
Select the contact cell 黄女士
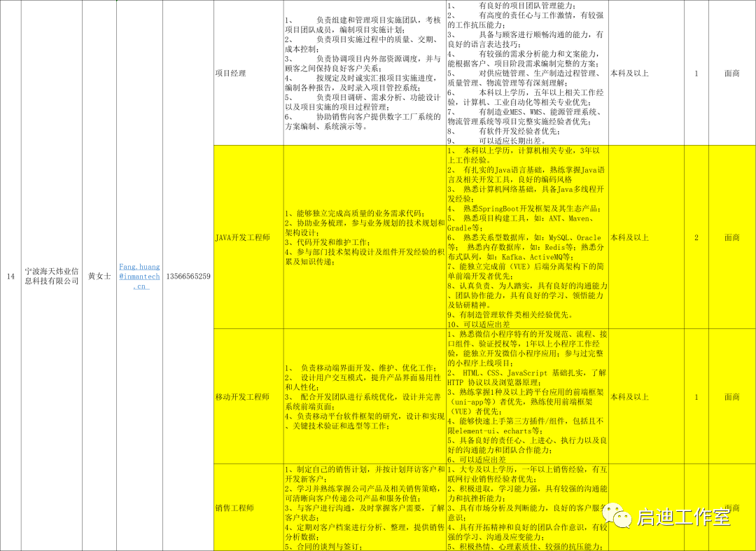(x=99, y=276)
